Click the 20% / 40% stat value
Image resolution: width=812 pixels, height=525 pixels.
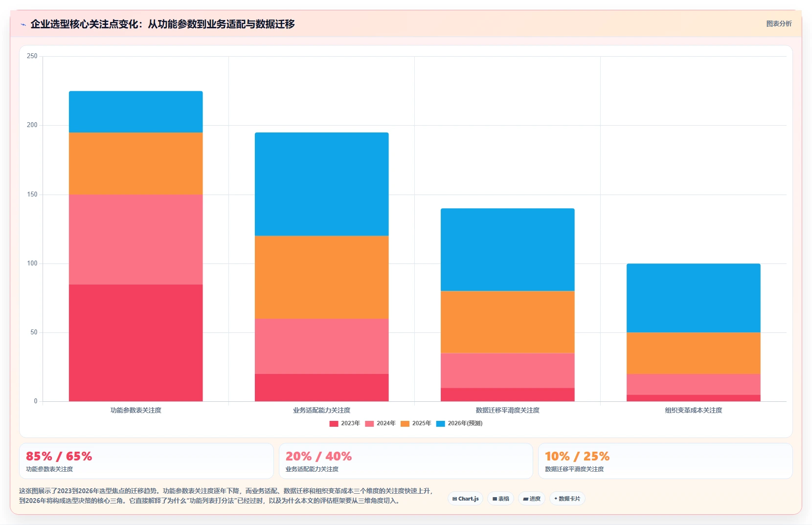[x=319, y=457]
